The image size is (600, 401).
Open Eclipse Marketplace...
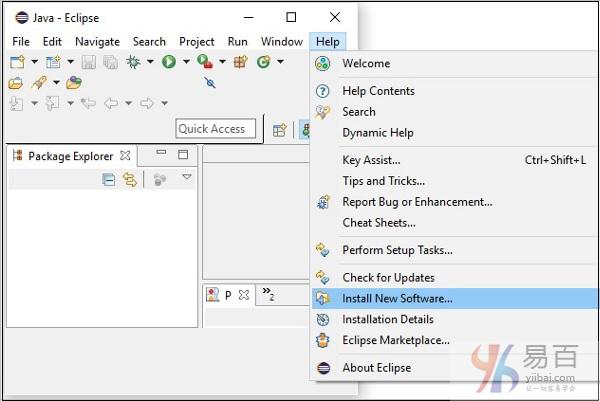point(455,340)
